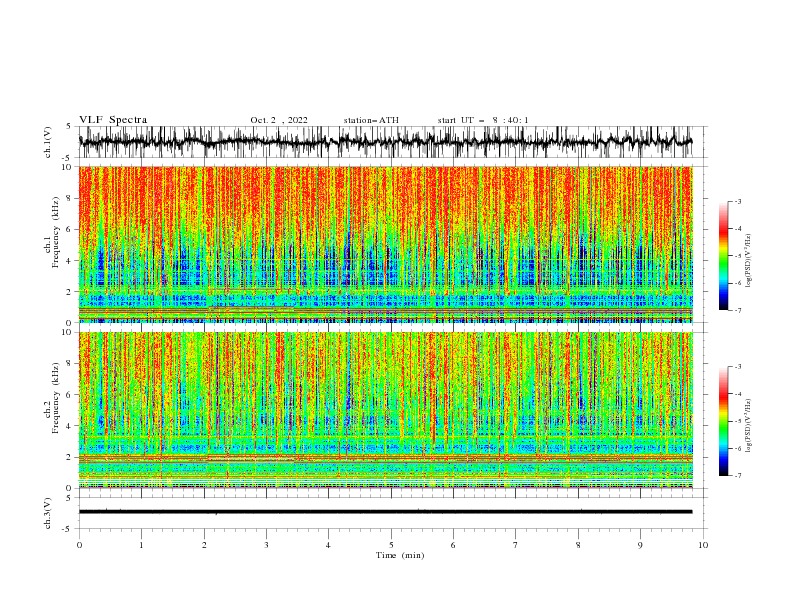
Task: Click "-7" on the ch.2 color bar scale
Action: pyautogui.click(x=738, y=476)
